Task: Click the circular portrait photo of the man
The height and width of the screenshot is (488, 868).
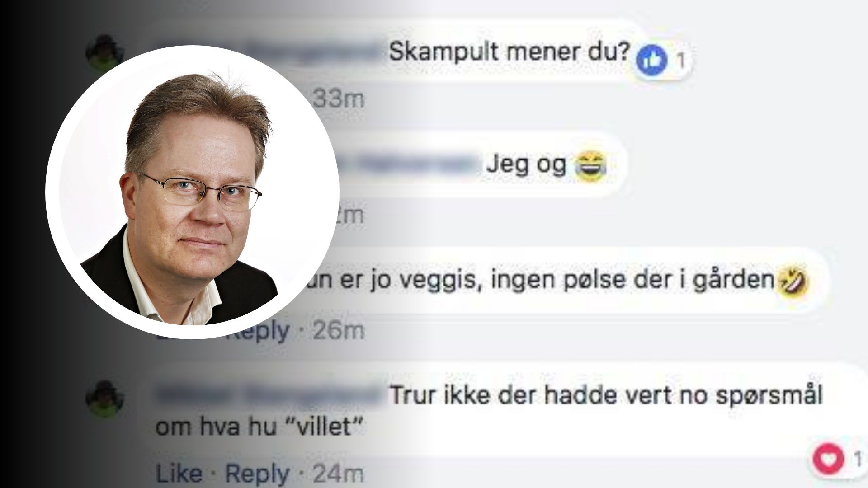Action: (x=192, y=192)
